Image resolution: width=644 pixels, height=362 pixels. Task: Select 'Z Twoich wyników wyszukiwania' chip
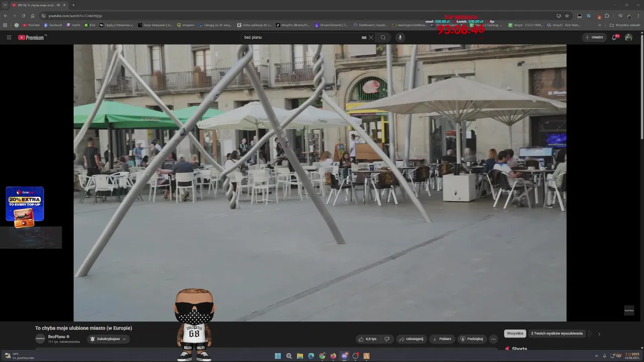557,333
